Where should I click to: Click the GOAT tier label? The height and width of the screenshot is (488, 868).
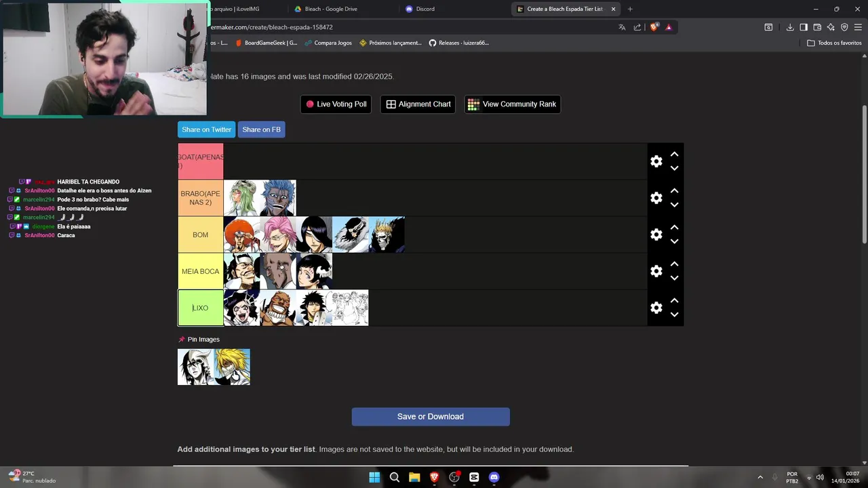[x=200, y=161]
